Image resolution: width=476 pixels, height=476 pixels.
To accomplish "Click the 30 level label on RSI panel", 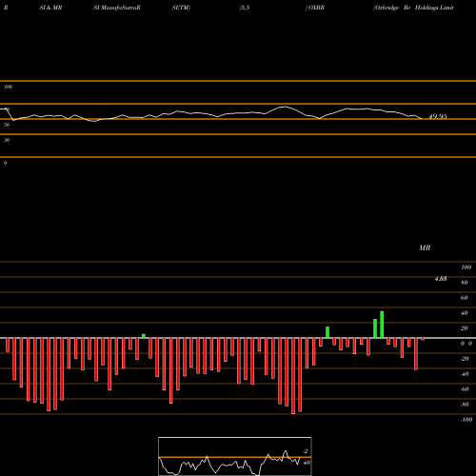I will 7,140.
